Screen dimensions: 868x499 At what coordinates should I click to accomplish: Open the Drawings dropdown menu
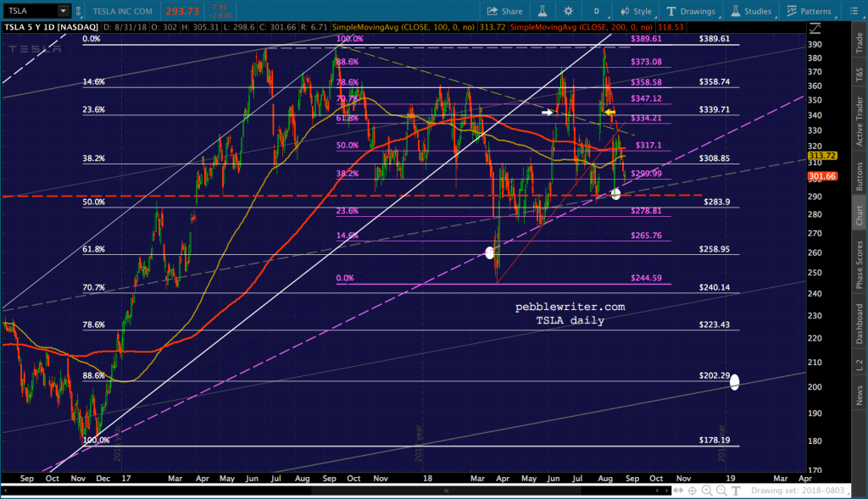692,11
